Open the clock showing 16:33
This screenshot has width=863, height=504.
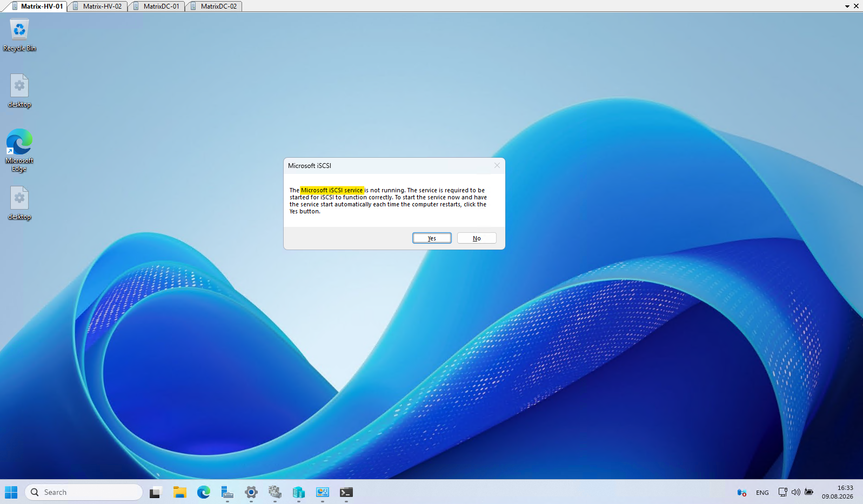(x=838, y=492)
